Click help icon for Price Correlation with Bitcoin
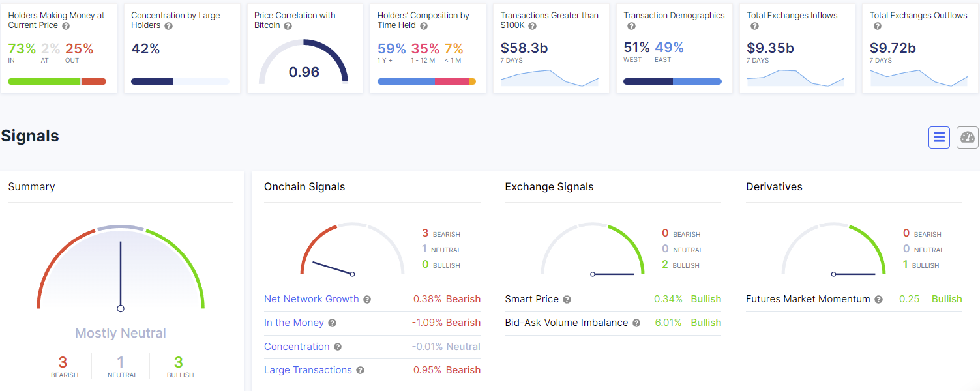This screenshot has height=391, width=980. [x=288, y=26]
